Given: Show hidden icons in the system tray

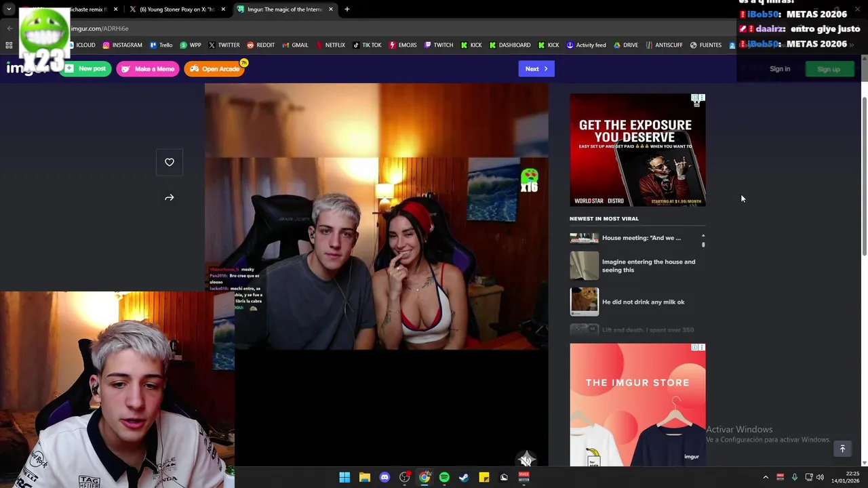Looking at the screenshot, I should [766, 477].
